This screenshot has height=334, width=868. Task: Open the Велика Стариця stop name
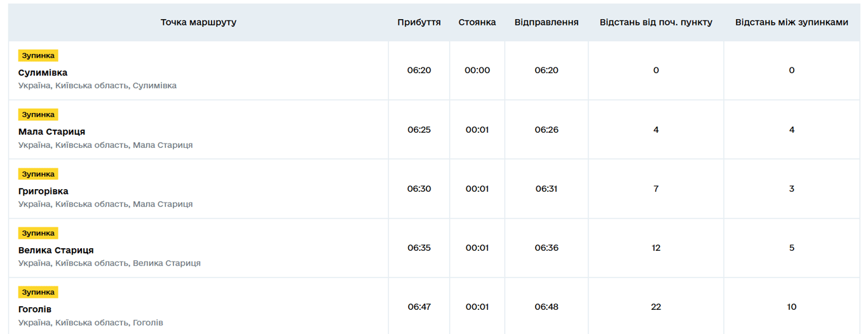point(56,250)
